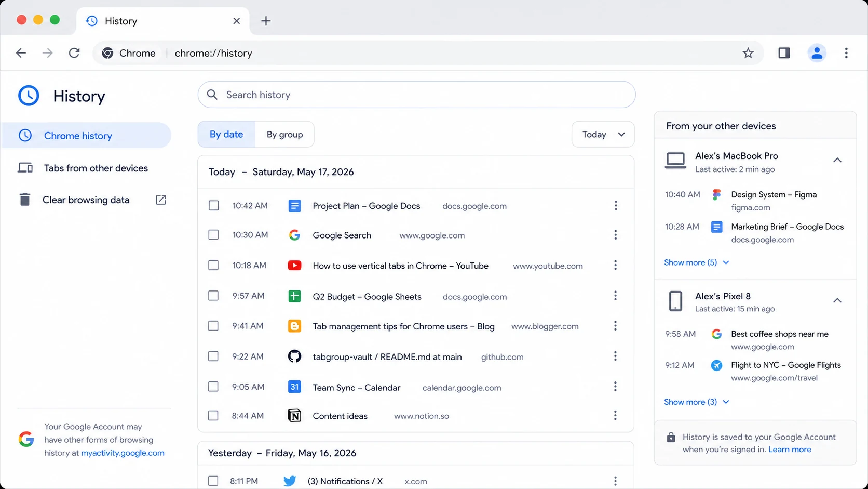Open more actions for Project Plan entry

coord(616,206)
